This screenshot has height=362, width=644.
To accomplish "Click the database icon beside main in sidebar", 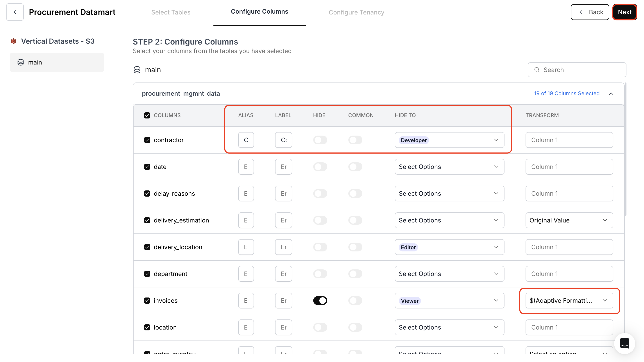I will [x=20, y=62].
